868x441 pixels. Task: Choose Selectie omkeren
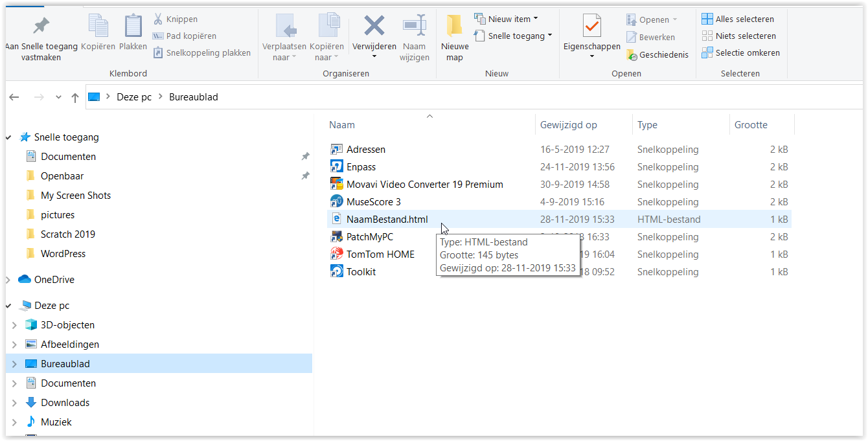[741, 53]
